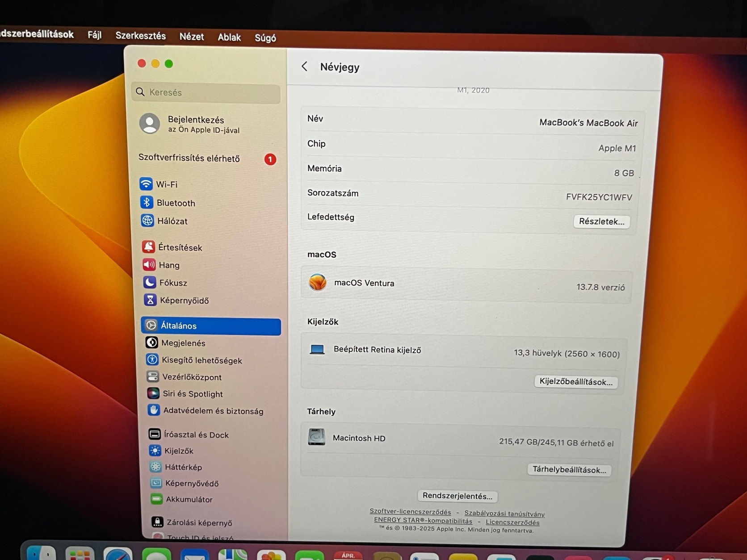
Task: Open the Képernyővédő icon
Action: (156, 483)
